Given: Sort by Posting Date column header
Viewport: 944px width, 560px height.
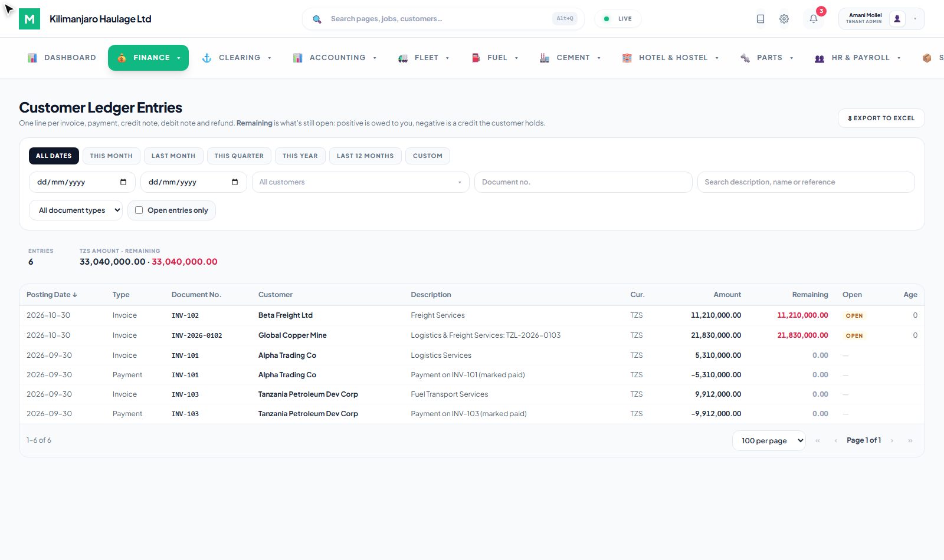Looking at the screenshot, I should (52, 295).
